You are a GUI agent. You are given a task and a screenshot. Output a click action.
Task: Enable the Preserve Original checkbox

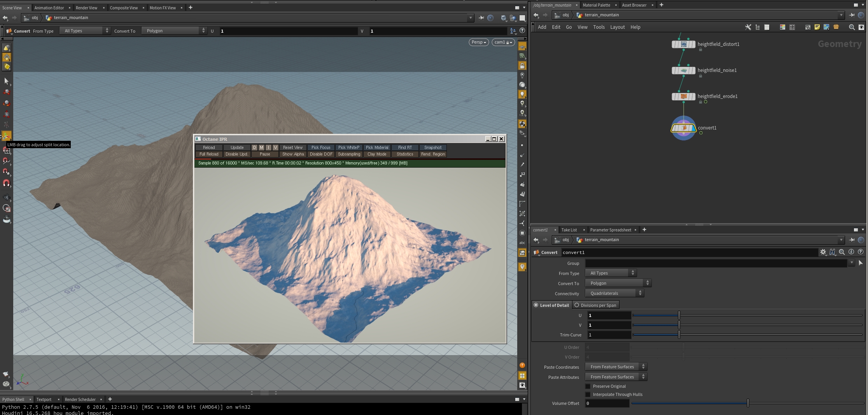pyautogui.click(x=588, y=386)
